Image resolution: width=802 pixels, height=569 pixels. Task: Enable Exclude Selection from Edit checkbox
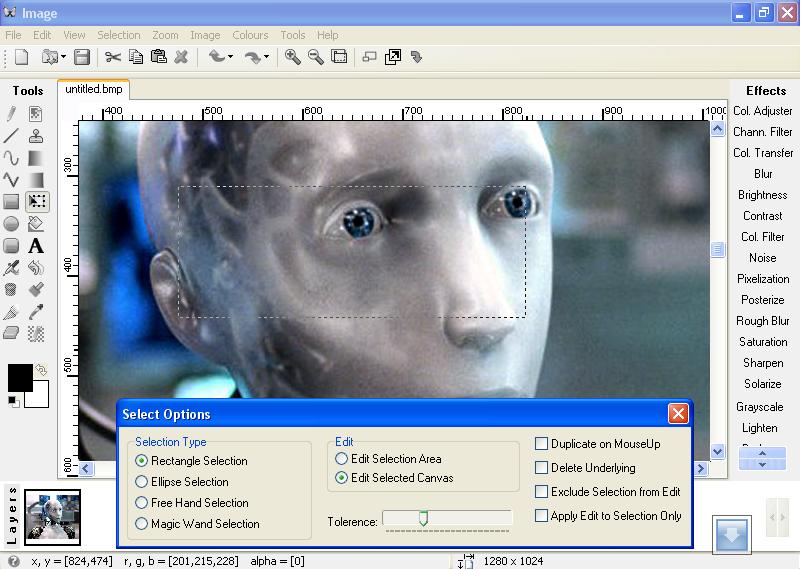click(541, 491)
